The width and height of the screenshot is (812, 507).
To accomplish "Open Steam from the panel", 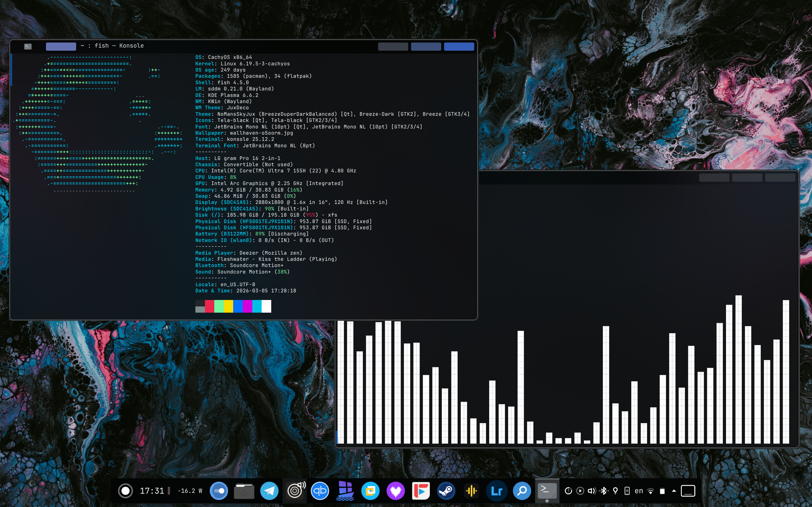I will [x=446, y=491].
